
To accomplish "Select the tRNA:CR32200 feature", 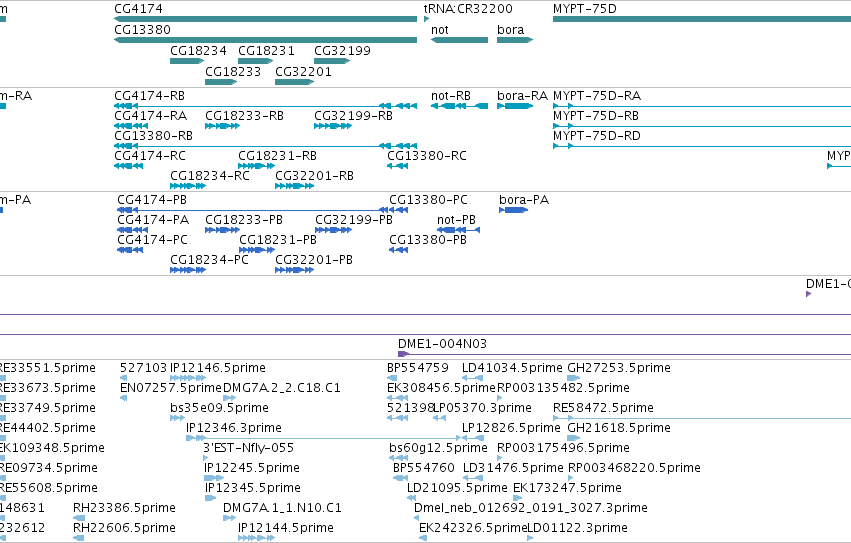I will [x=427, y=19].
